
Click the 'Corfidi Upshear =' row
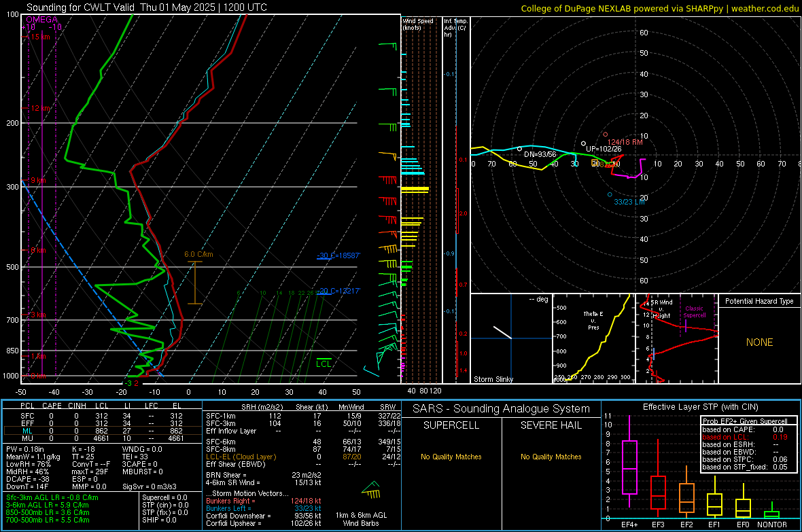point(263,523)
